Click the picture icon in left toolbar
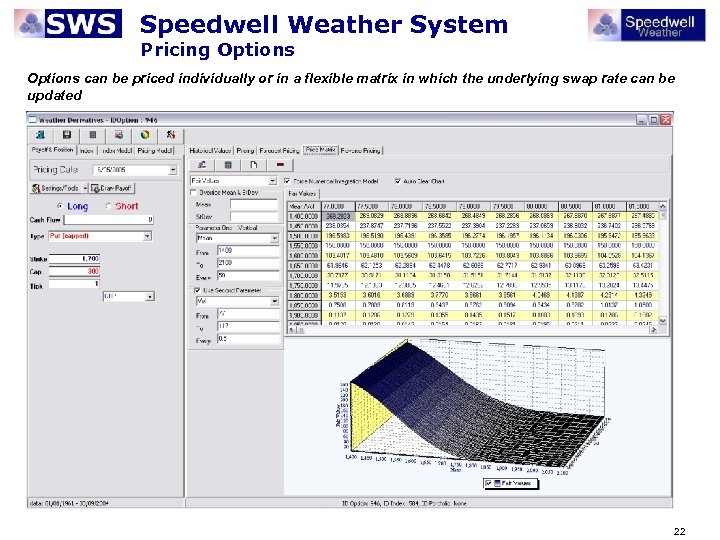Screen dimensions: 720x540 click(x=119, y=135)
